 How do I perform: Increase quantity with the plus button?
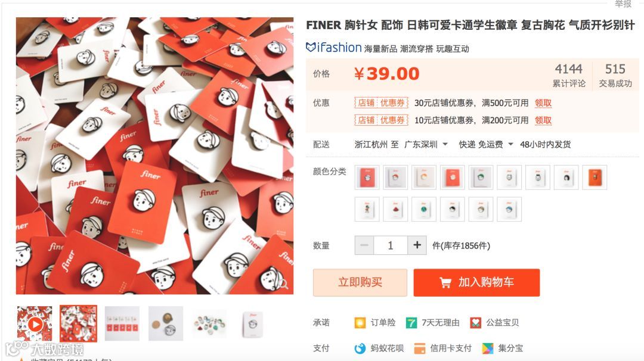(x=417, y=245)
